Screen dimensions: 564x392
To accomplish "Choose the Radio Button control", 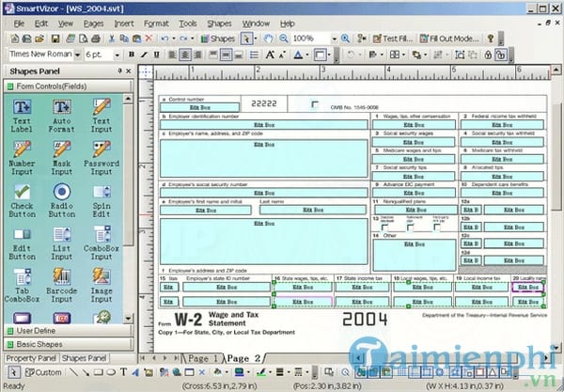I will (x=61, y=200).
